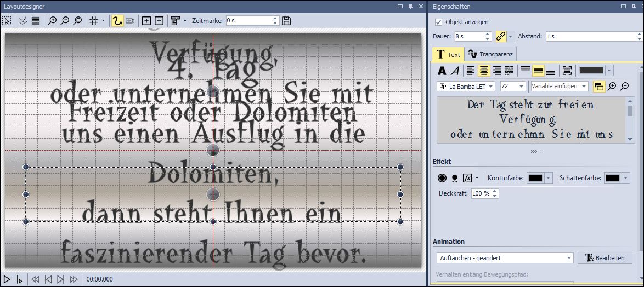This screenshot has height=287, width=644.
Task: Center-align the text
Action: coord(484,71)
